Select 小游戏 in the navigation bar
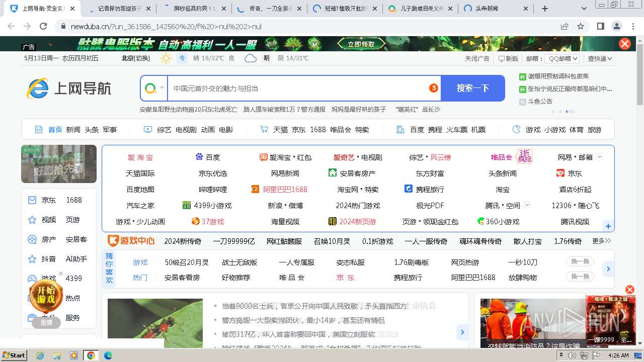644x362 pixels. [x=554, y=129]
